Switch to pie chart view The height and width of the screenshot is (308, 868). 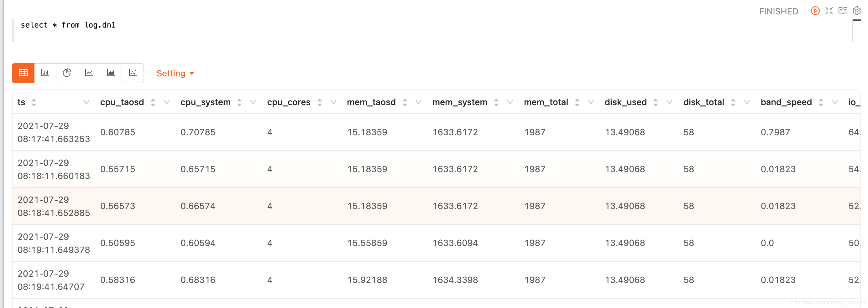(67, 73)
